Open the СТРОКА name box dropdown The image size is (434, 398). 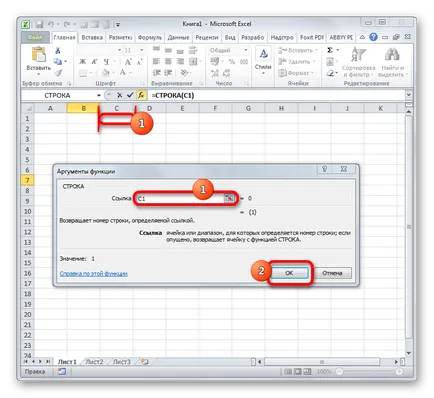[x=99, y=95]
